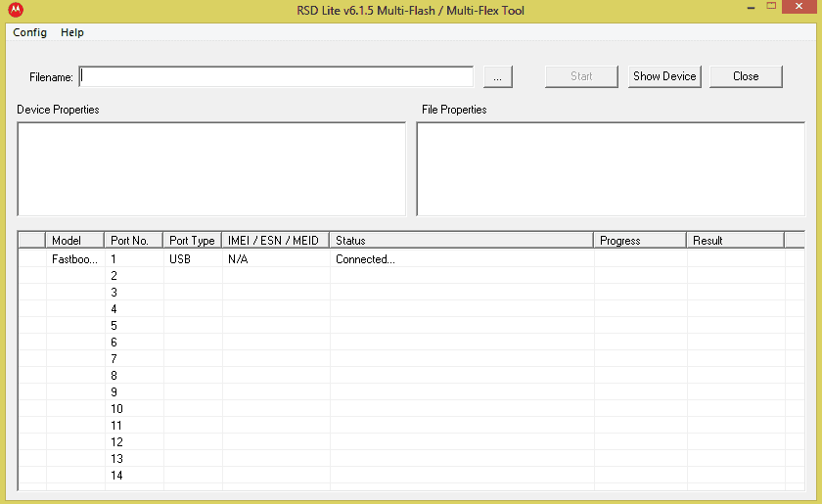
Task: Select port number 1 row
Action: click(412, 259)
